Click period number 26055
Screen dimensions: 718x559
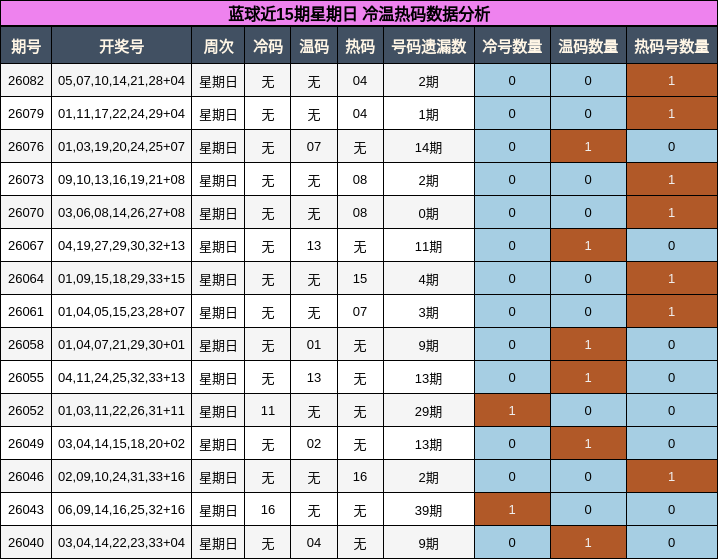[26, 377]
